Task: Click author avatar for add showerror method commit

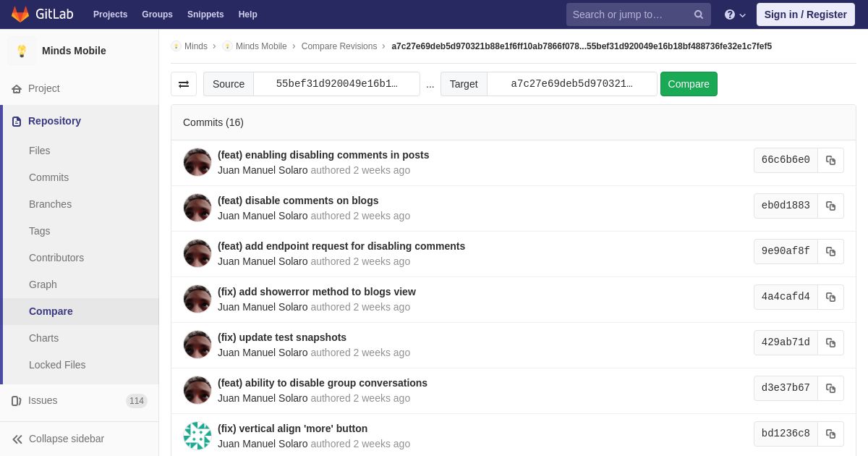Action: 197,299
